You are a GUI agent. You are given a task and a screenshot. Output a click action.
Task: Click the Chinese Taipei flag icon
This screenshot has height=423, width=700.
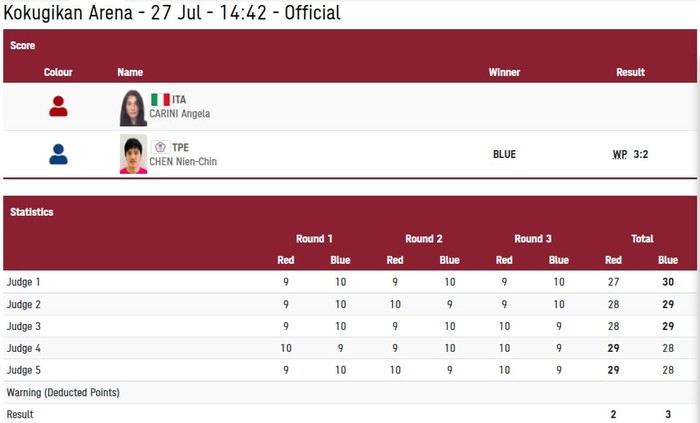point(160,147)
